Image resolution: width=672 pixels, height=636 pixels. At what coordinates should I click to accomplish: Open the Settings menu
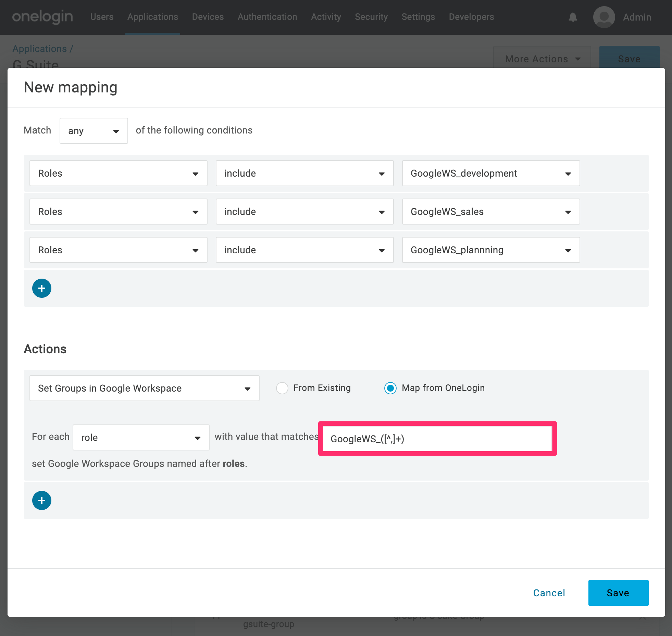(x=418, y=17)
